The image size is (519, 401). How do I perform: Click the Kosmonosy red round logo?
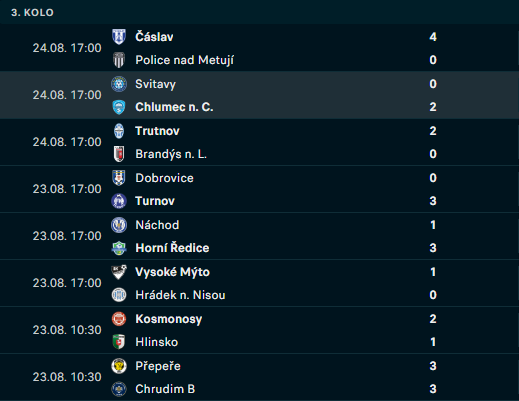[x=119, y=319]
